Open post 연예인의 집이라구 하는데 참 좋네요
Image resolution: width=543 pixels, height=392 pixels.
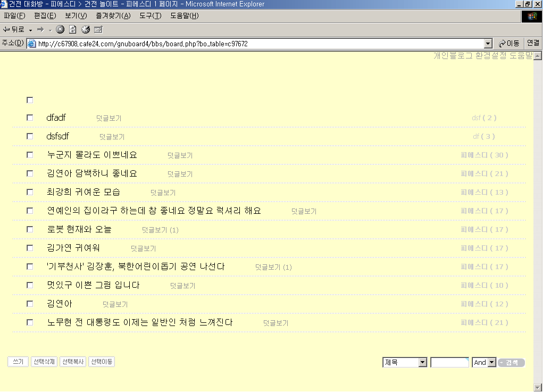coord(154,211)
